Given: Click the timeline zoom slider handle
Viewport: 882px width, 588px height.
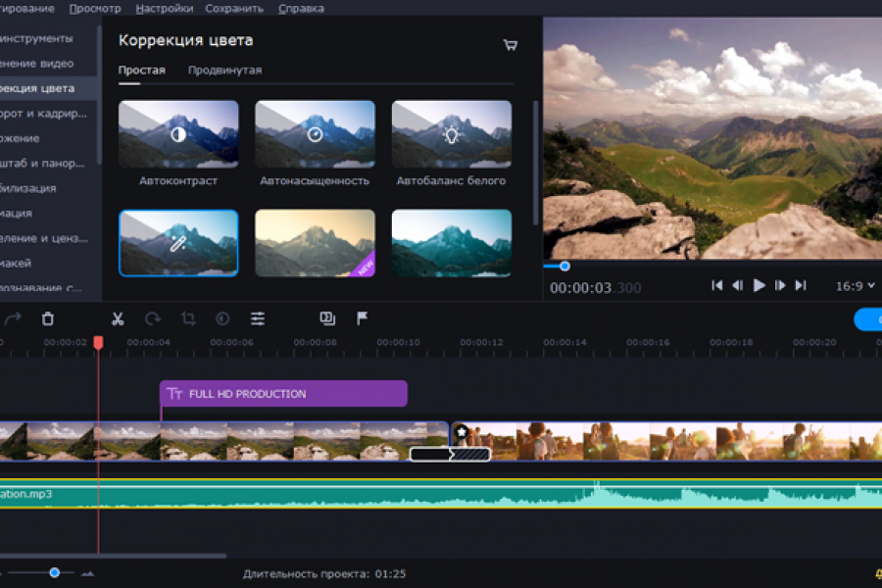Looking at the screenshot, I should click(55, 572).
